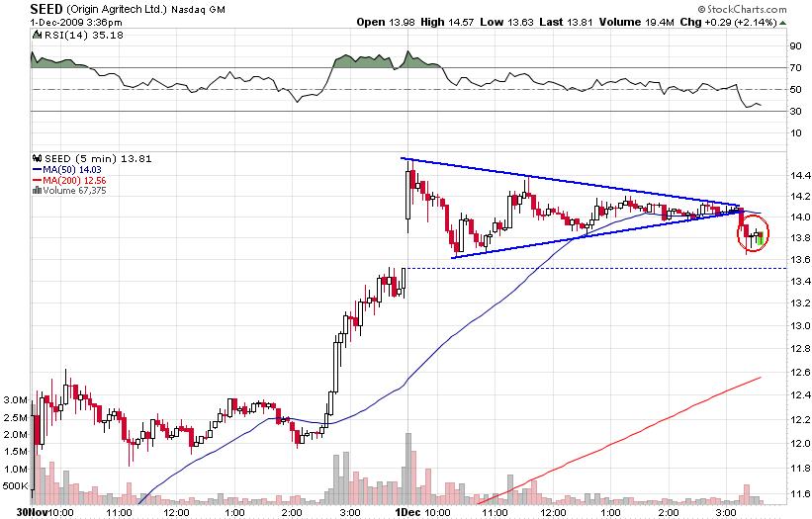Click the candlestick icon before SEED (5 min)
Screen dimensions: 812x519
38,158
